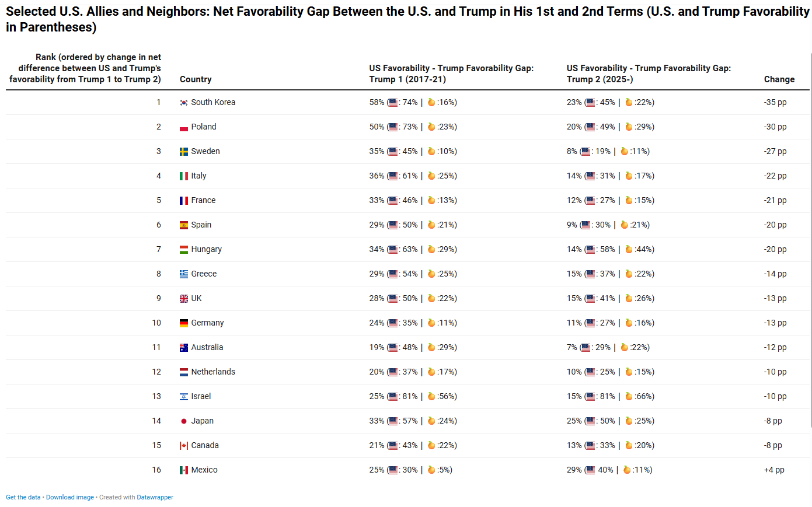This screenshot has width=812, height=507.
Task: Click the Trump 1 (2017-21) gap column header
Action: 451,74
